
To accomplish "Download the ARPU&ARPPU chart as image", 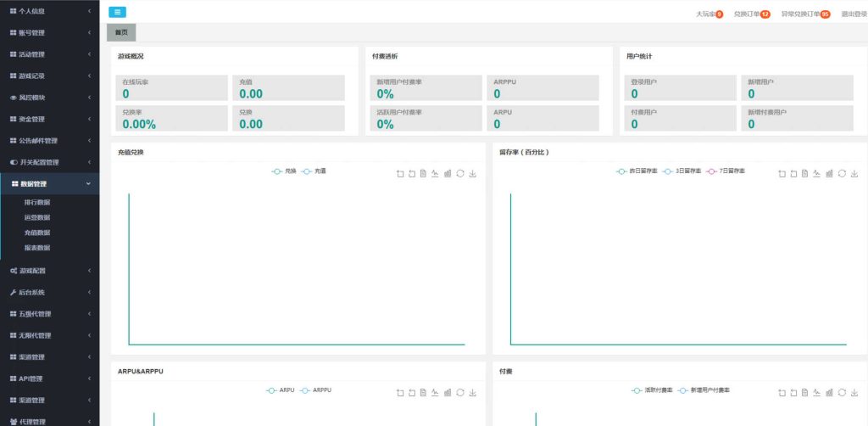I will (473, 392).
